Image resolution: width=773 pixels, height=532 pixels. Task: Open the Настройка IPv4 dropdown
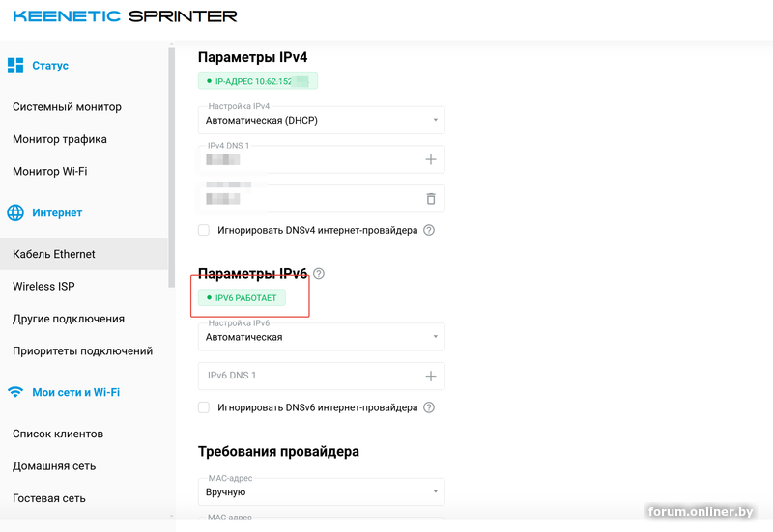pyautogui.click(x=321, y=120)
